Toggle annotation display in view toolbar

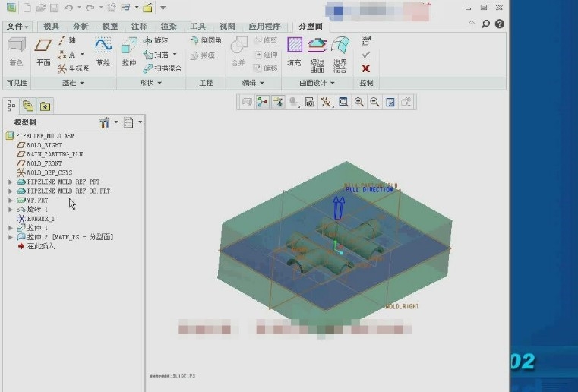click(x=278, y=102)
